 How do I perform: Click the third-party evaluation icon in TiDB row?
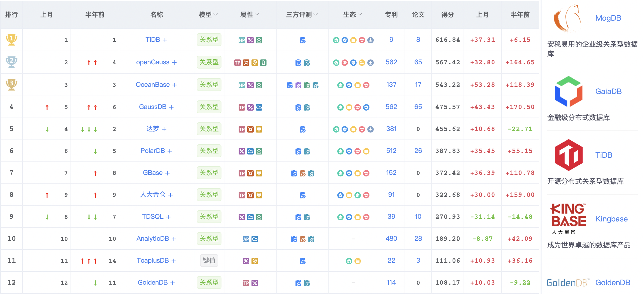point(302,40)
